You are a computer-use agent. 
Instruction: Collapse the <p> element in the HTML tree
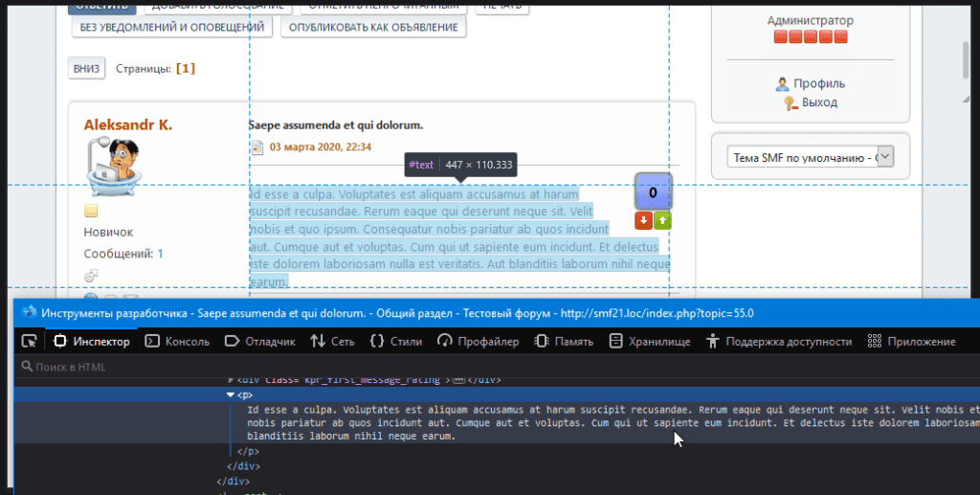(x=230, y=394)
